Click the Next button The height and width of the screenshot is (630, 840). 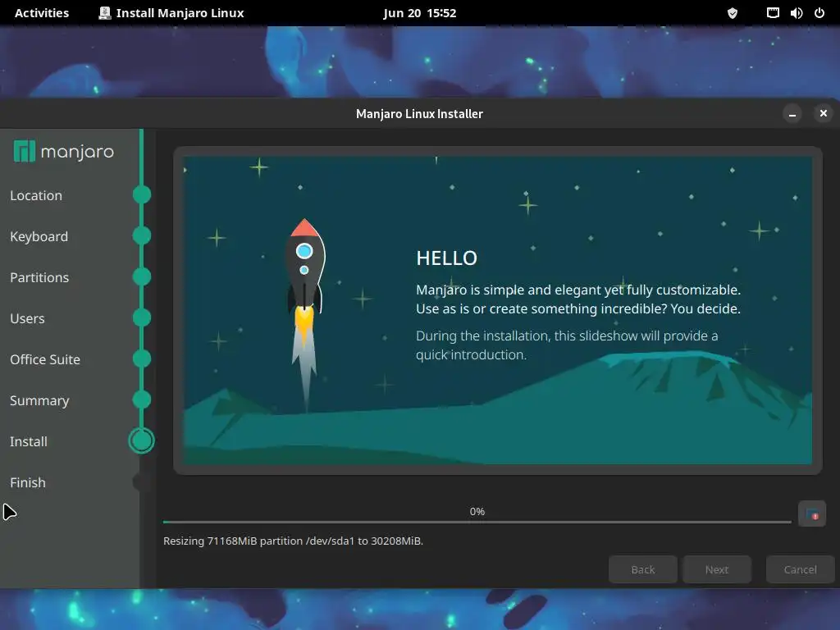tap(717, 569)
